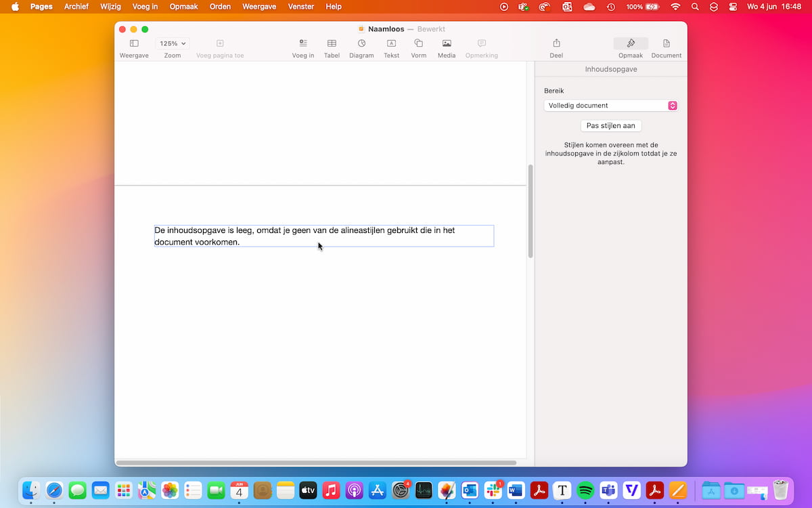Open the Orden menu in menu bar

[219, 7]
